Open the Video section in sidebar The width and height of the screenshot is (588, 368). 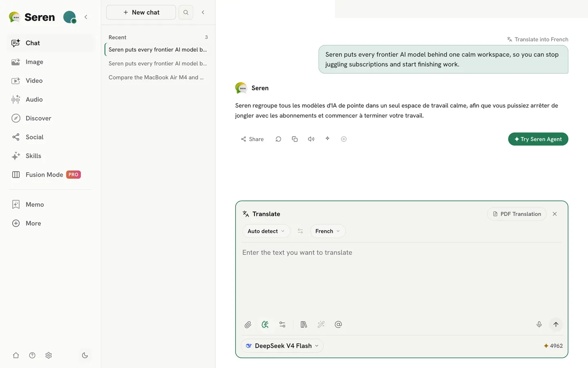click(51, 81)
